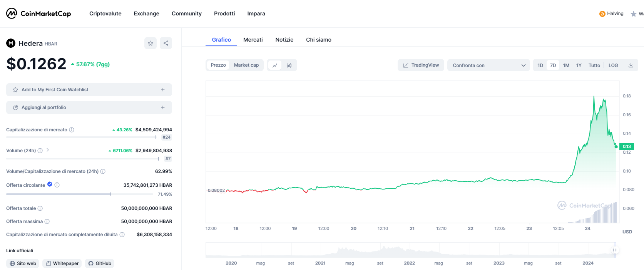Screen dimensions: 644x270
Task: Click the USD currency label
Action: pyautogui.click(x=627, y=232)
